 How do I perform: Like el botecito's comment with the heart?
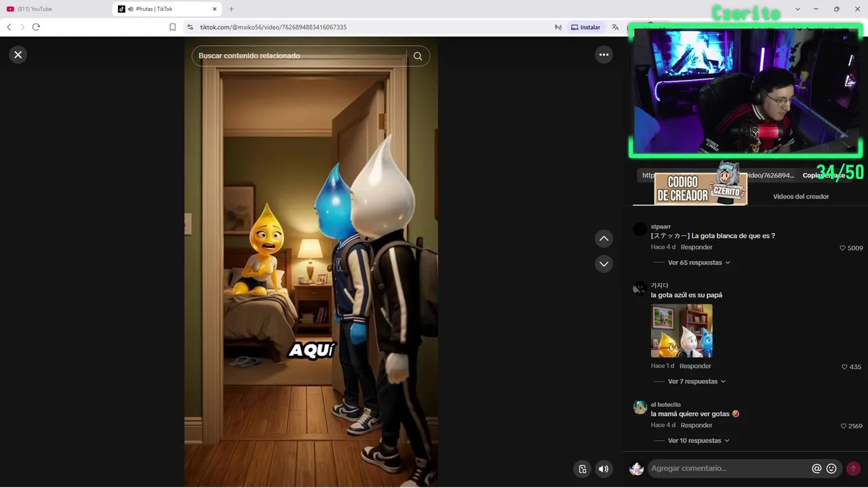pyautogui.click(x=844, y=426)
